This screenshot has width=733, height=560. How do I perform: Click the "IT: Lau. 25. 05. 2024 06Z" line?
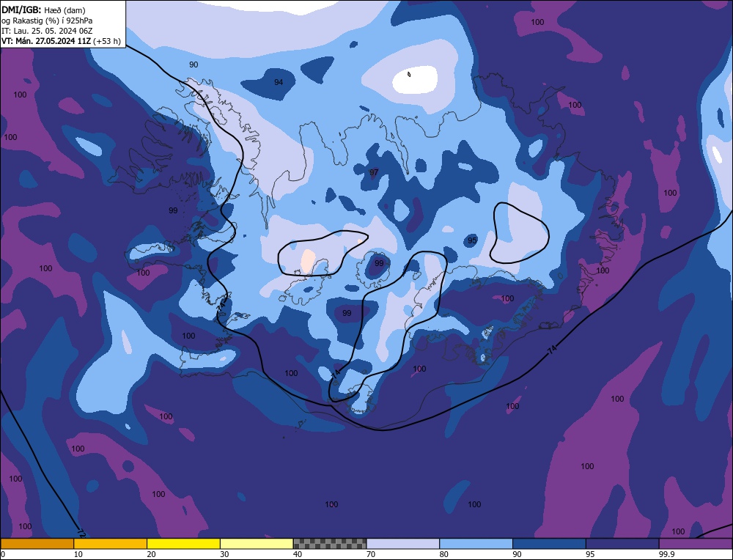(x=47, y=31)
